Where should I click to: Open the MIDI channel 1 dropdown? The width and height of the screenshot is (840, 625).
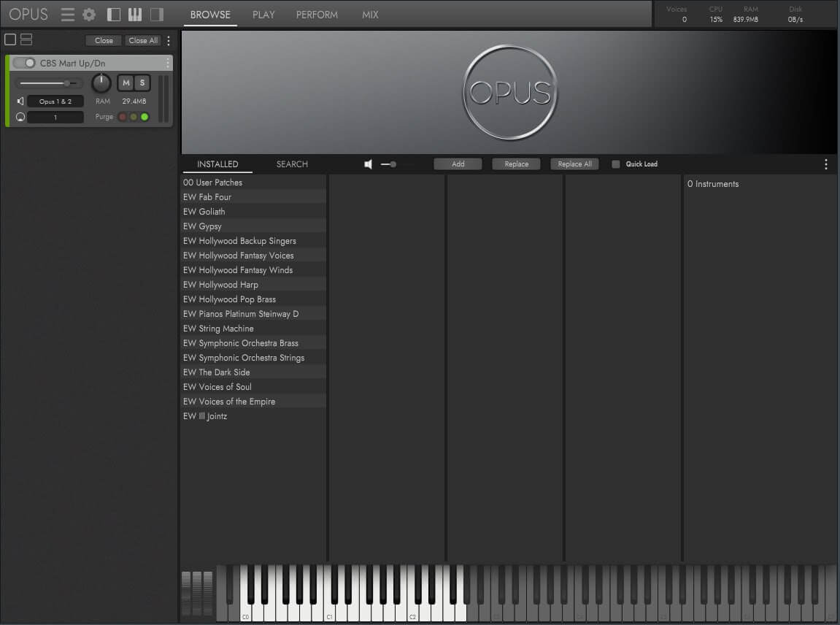[x=55, y=118]
